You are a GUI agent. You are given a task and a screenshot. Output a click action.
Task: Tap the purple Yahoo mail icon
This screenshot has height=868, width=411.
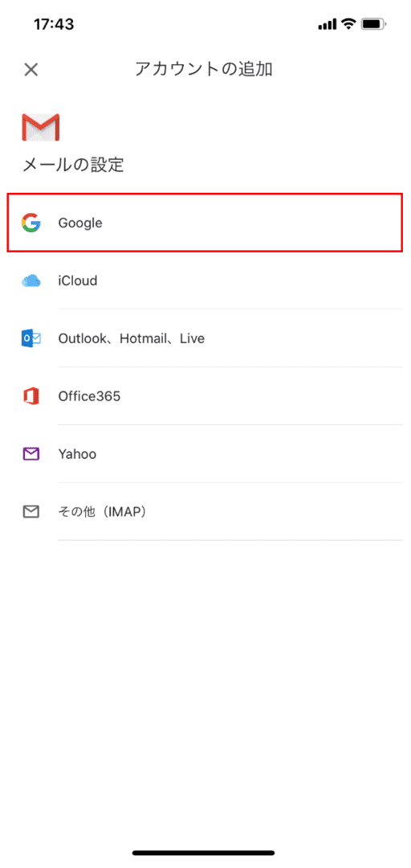click(x=31, y=454)
